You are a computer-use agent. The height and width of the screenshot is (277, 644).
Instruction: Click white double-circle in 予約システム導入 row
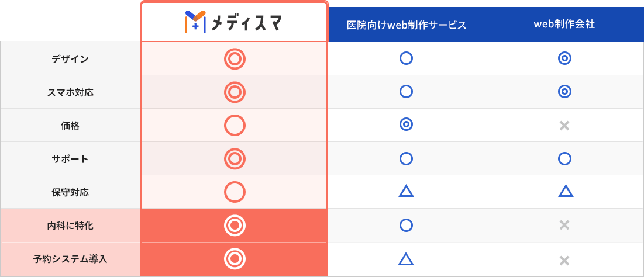(235, 258)
